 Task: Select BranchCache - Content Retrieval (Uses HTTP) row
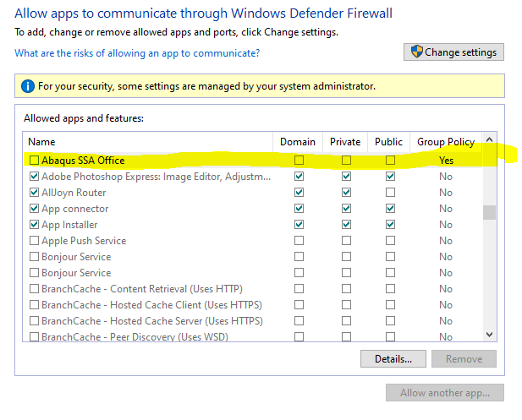(x=142, y=289)
